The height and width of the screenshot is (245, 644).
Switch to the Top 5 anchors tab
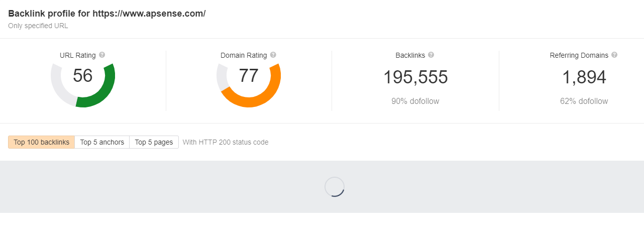[x=102, y=142]
